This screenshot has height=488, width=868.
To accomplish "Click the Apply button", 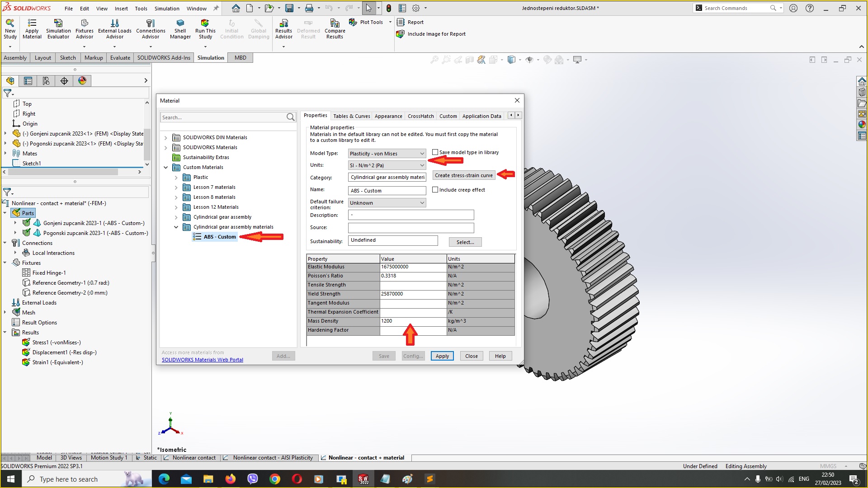I will tap(442, 356).
